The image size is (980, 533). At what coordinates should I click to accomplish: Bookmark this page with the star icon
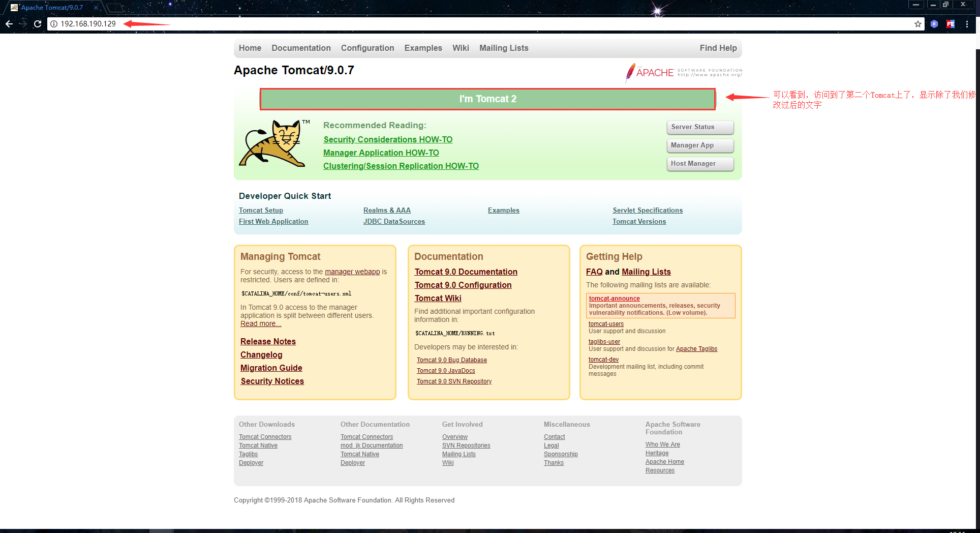[918, 24]
